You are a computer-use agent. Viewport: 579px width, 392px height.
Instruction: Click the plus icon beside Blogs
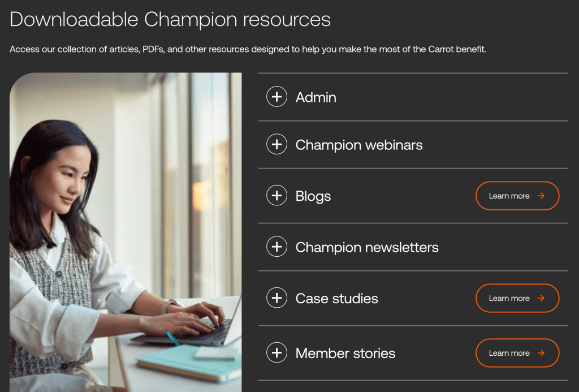pyautogui.click(x=276, y=196)
